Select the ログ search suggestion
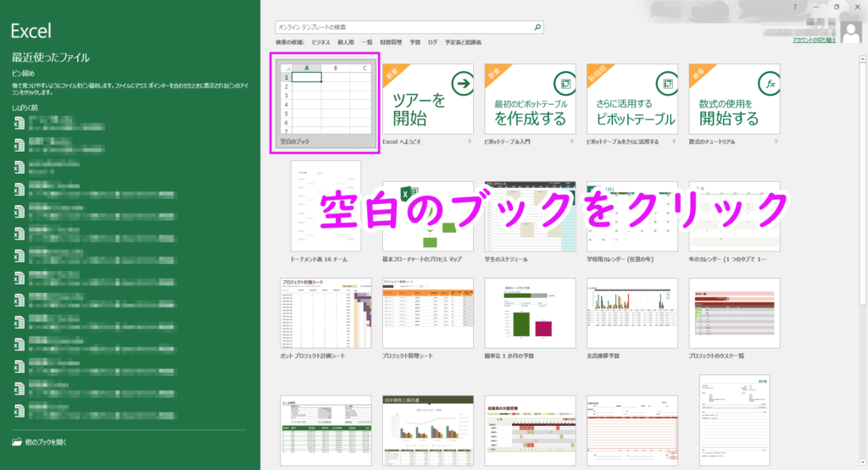This screenshot has height=470, width=868. [x=432, y=42]
